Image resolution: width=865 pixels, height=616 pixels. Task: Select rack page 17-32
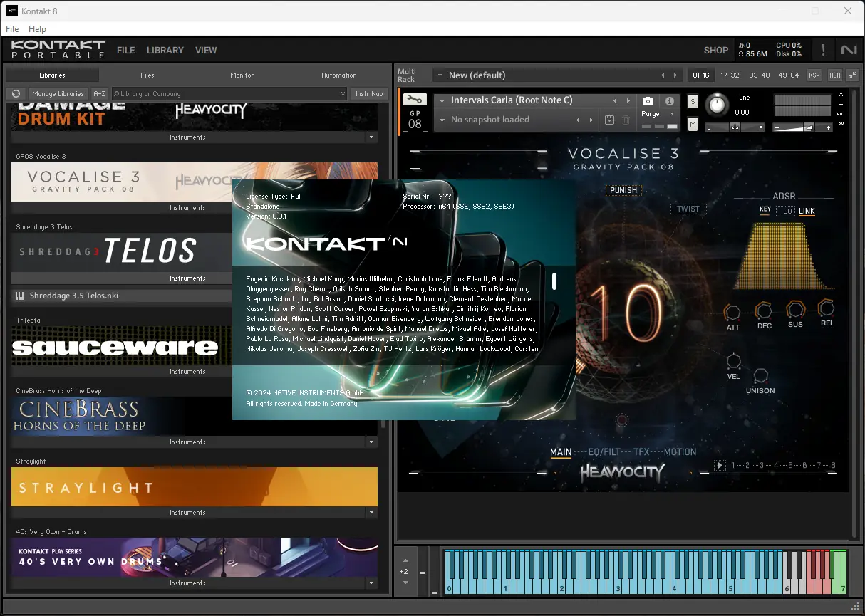click(730, 75)
